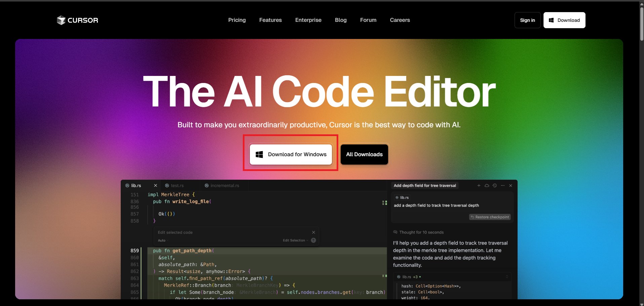644x306 pixels.
Task: Close the lib.rs editor tab
Action: 155,185
